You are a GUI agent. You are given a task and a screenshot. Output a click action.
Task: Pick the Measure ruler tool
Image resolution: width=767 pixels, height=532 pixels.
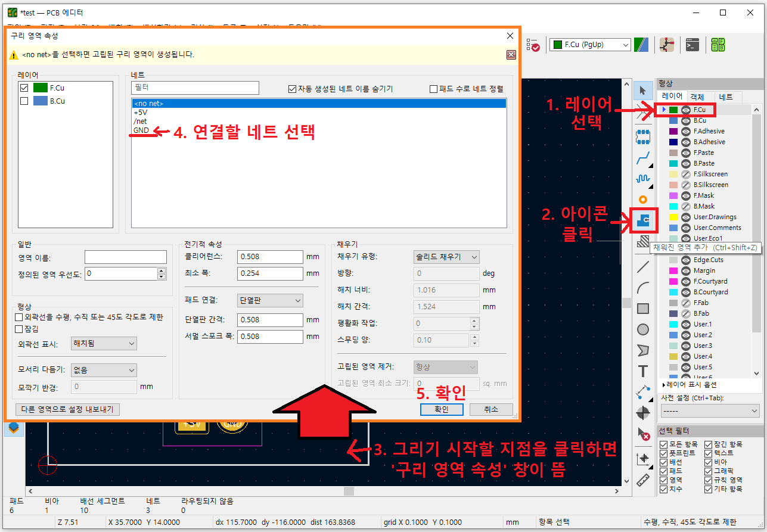point(642,480)
